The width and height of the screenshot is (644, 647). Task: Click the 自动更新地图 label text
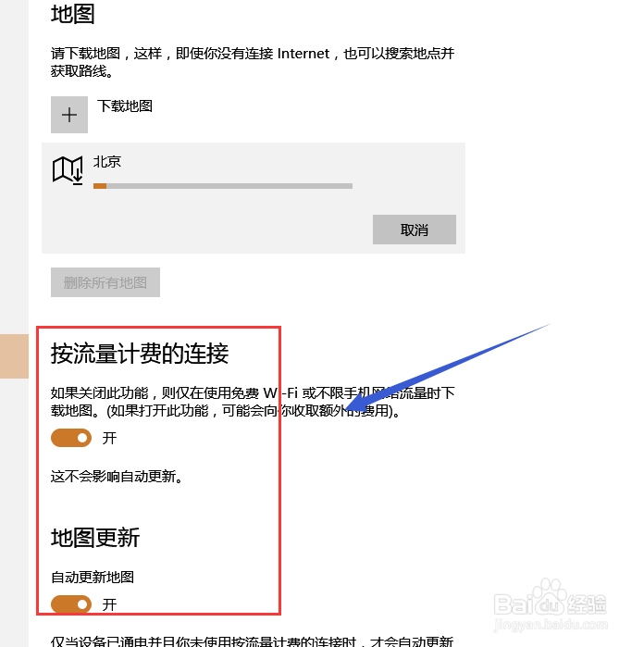point(93,577)
